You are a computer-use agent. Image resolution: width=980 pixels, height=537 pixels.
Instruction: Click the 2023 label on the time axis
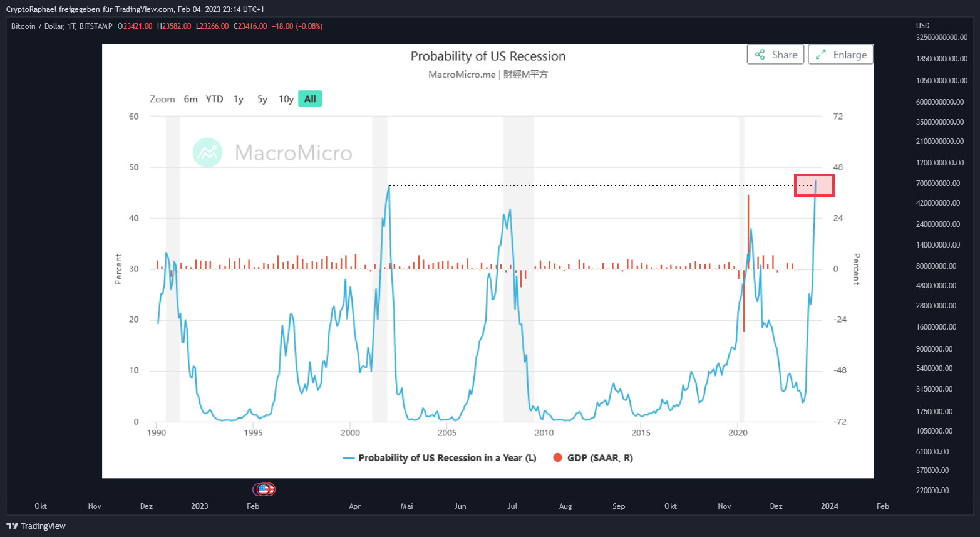click(200, 506)
